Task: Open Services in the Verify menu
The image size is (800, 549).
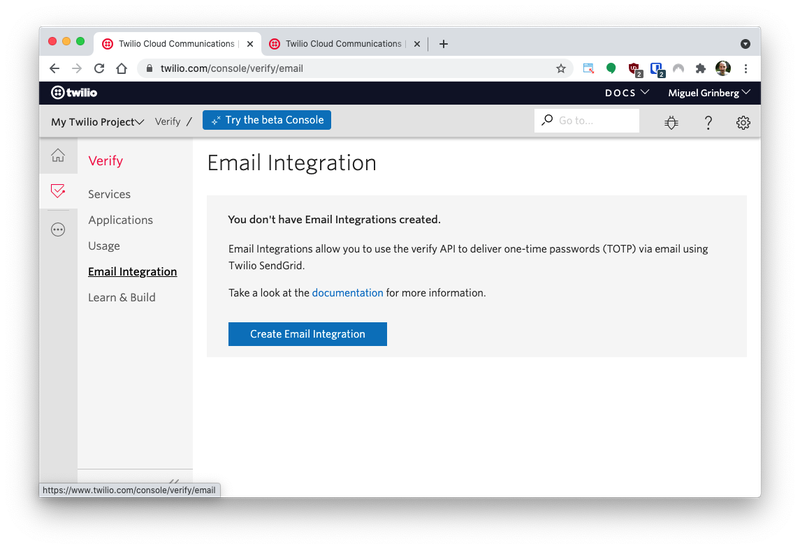Action: tap(109, 194)
